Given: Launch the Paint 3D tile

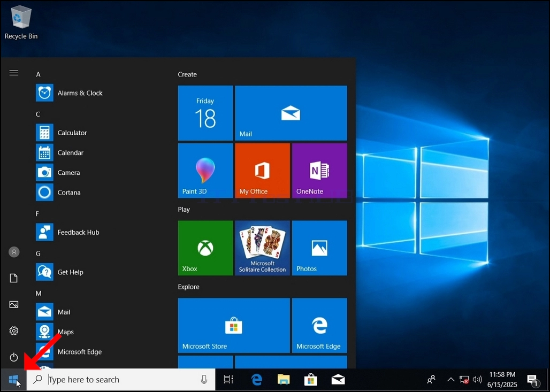Looking at the screenshot, I should [x=205, y=171].
